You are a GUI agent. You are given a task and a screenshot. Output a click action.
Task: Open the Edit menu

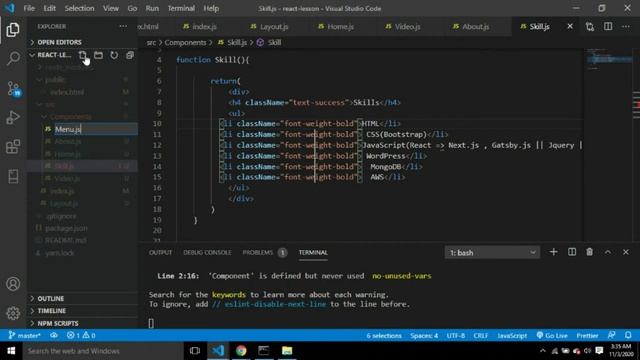tap(49, 8)
